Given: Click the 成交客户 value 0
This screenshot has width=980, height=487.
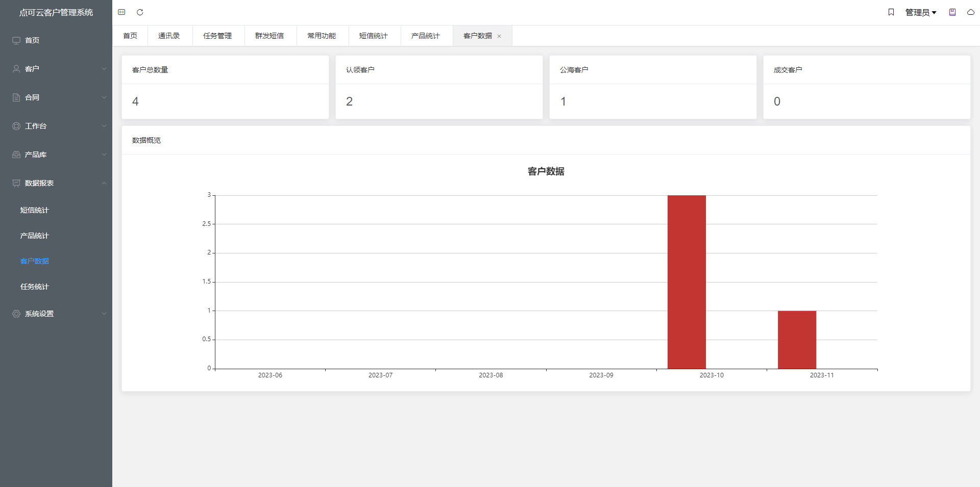Looking at the screenshot, I should [777, 101].
